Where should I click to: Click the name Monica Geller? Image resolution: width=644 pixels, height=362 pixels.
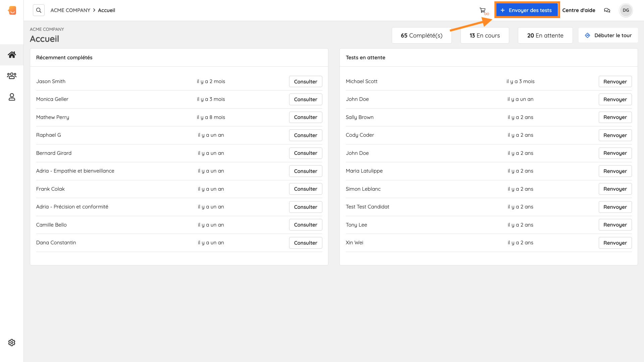52,99
